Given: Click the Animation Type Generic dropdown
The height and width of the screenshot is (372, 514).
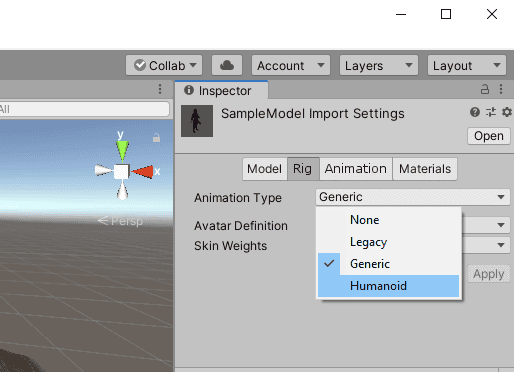Looking at the screenshot, I should click(413, 197).
